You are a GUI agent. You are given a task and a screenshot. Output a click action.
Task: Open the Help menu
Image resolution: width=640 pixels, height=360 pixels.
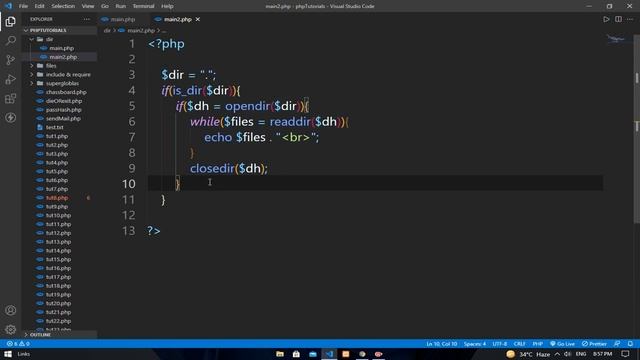tap(167, 6)
